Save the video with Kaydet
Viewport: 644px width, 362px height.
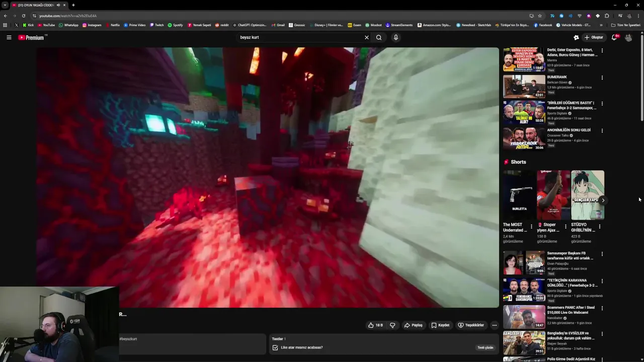pos(440,325)
